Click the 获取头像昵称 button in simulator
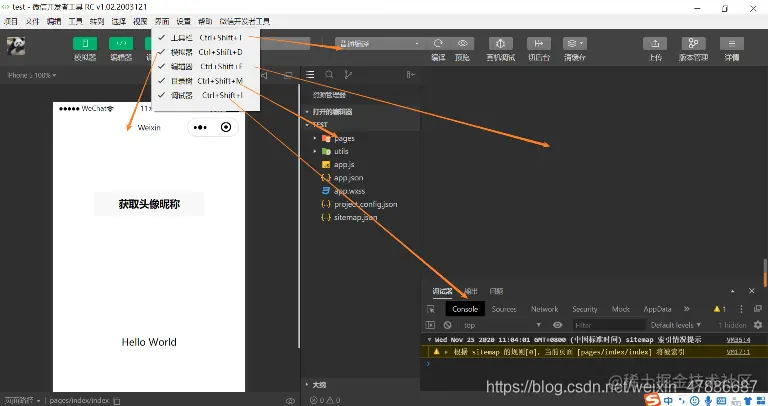768x406 pixels. coord(149,204)
